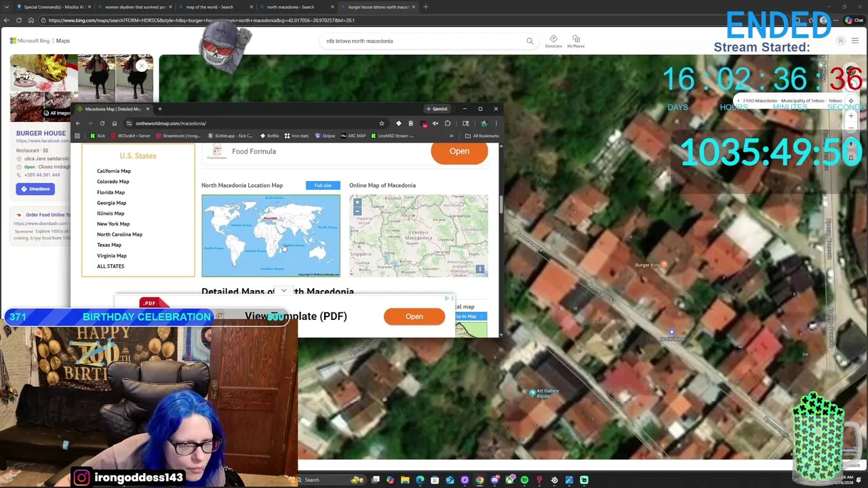Expand the hidden bookmarks overflow chevron
868x488 pixels.
tap(451, 136)
